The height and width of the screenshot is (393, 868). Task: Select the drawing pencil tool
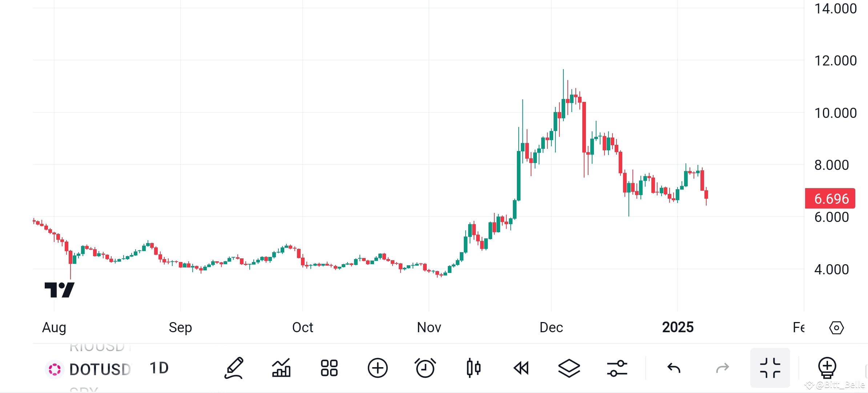click(234, 368)
